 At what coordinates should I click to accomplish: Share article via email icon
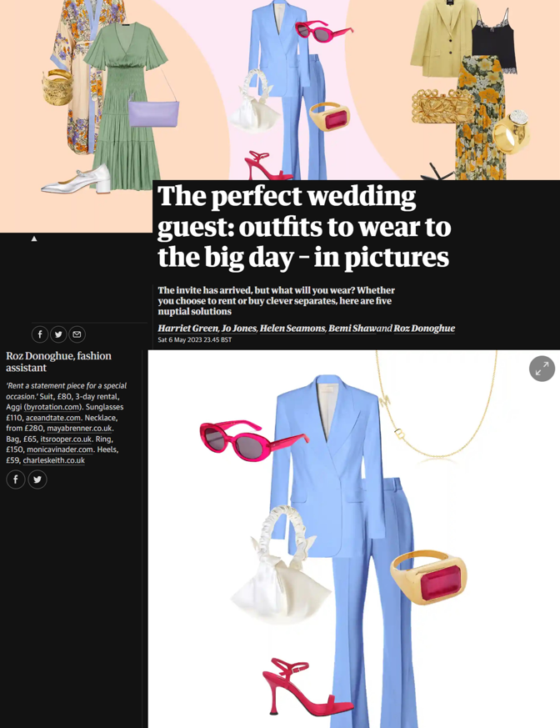pyautogui.click(x=77, y=334)
